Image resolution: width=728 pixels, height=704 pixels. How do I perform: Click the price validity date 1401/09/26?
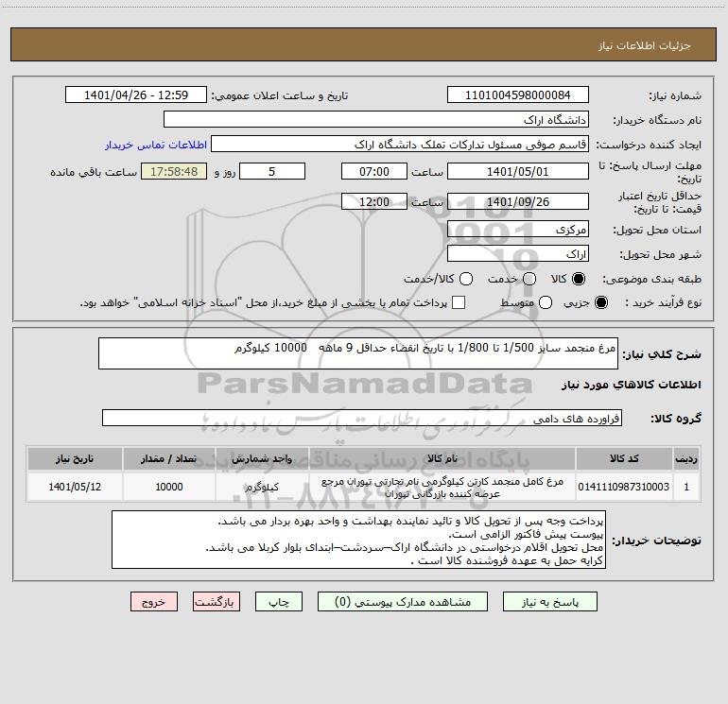518,201
